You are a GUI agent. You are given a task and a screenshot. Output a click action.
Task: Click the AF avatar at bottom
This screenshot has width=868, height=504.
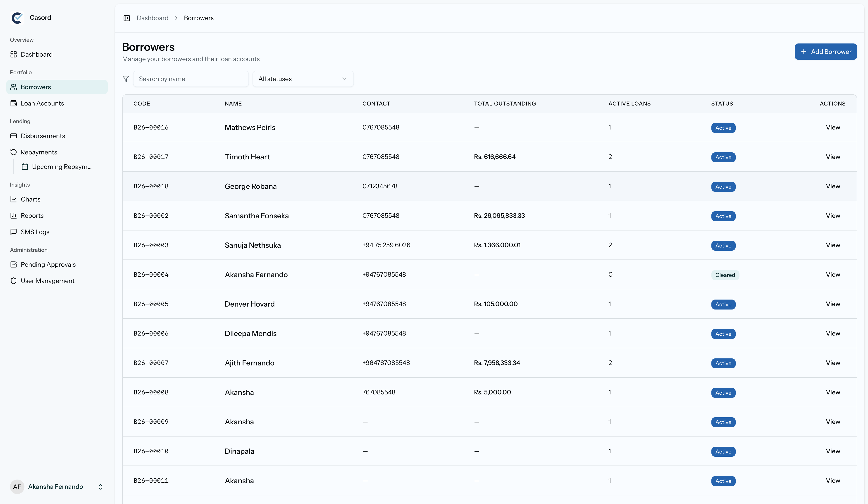17,487
